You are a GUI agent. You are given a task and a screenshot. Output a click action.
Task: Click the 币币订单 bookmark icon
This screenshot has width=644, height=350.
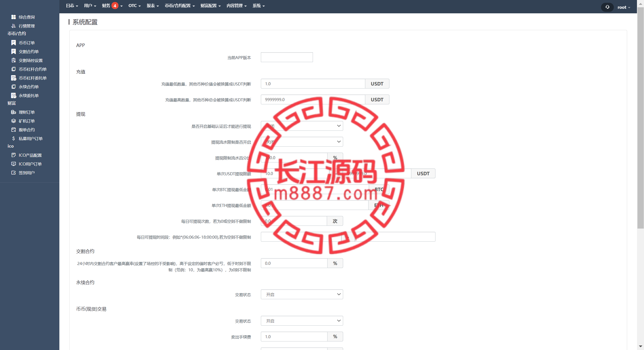14,43
